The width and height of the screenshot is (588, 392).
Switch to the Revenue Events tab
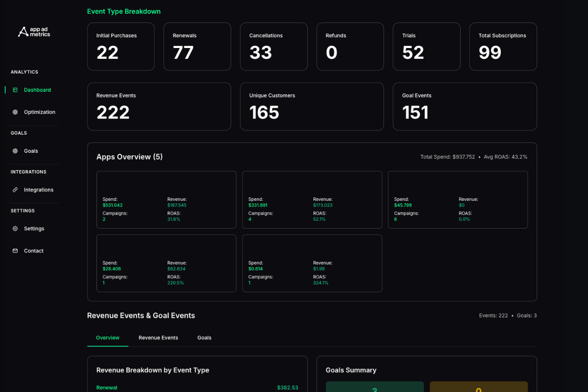point(158,338)
